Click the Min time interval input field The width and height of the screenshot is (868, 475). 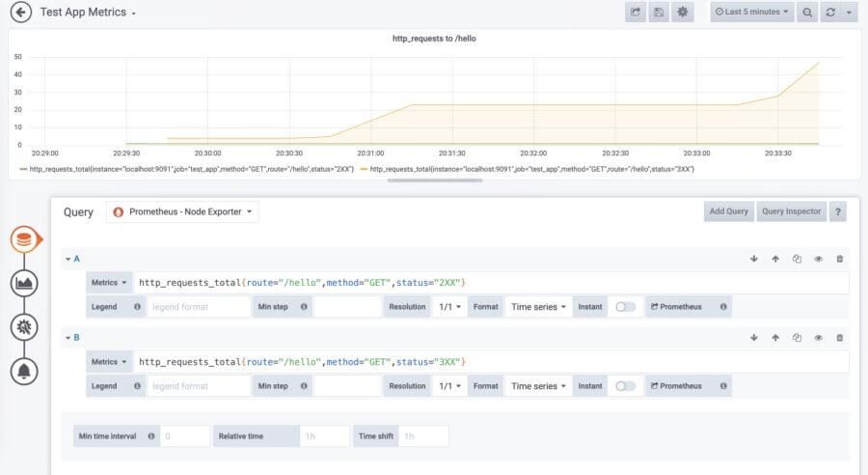pyautogui.click(x=183, y=436)
